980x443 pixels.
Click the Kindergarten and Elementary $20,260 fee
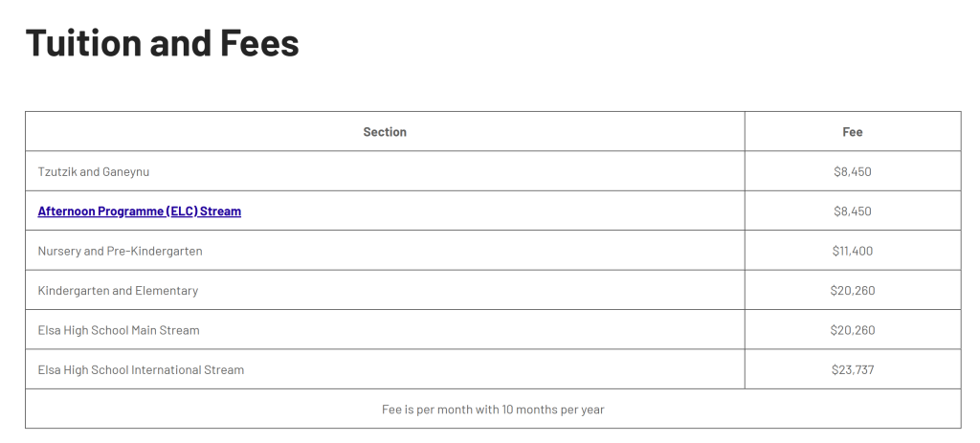pyautogui.click(x=852, y=291)
